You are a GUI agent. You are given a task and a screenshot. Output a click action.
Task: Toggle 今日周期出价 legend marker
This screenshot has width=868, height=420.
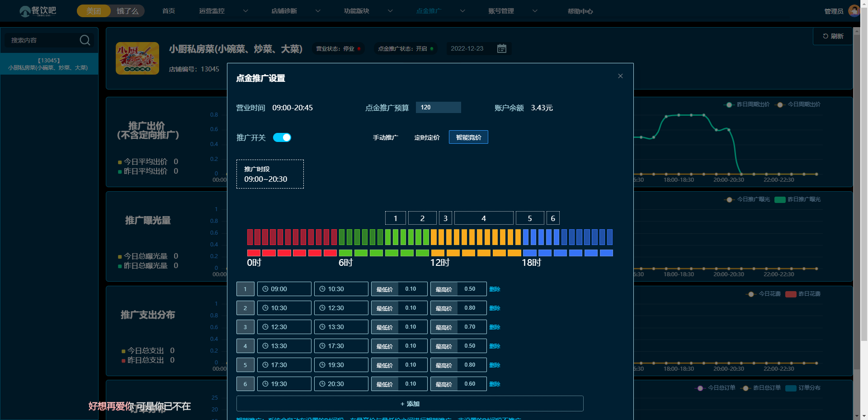point(780,104)
